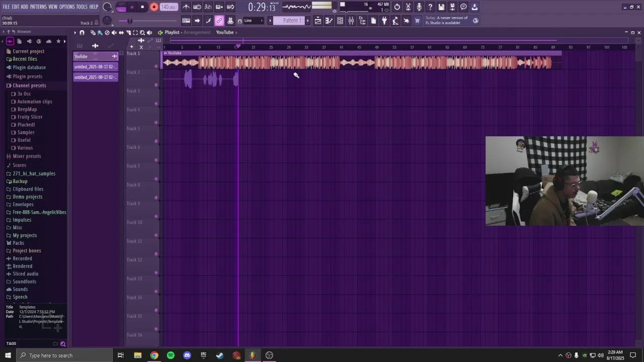Toggle typing keyboard to piano icon
This screenshot has width=644, height=362.
186,21
